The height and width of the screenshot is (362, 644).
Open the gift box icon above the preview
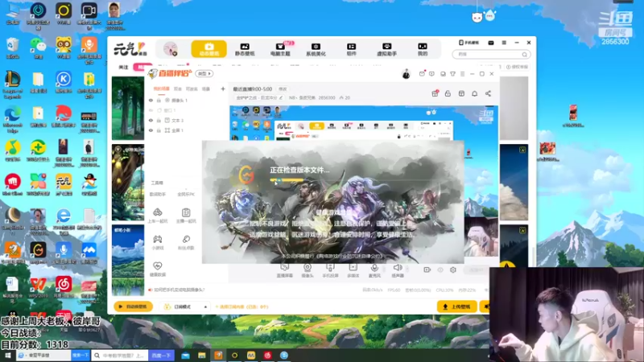pyautogui.click(x=435, y=93)
